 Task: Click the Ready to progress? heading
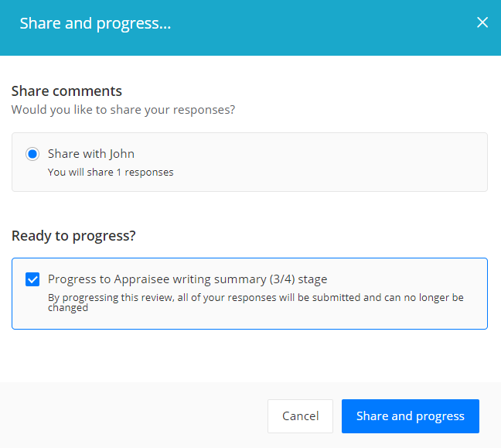73,236
